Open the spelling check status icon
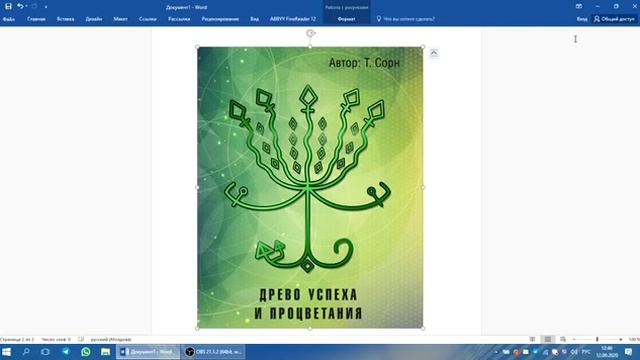Screen dimensions: 640x360 tap(81, 339)
